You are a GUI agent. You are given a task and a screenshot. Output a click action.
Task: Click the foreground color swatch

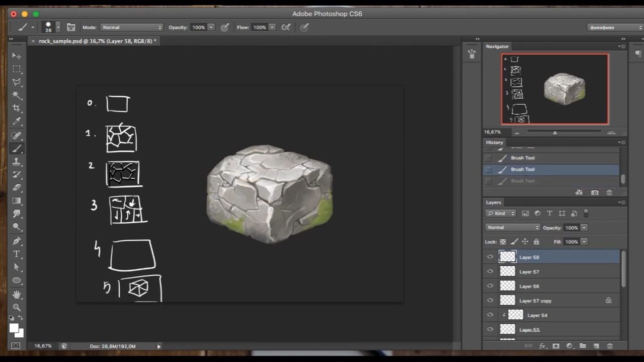[14, 328]
